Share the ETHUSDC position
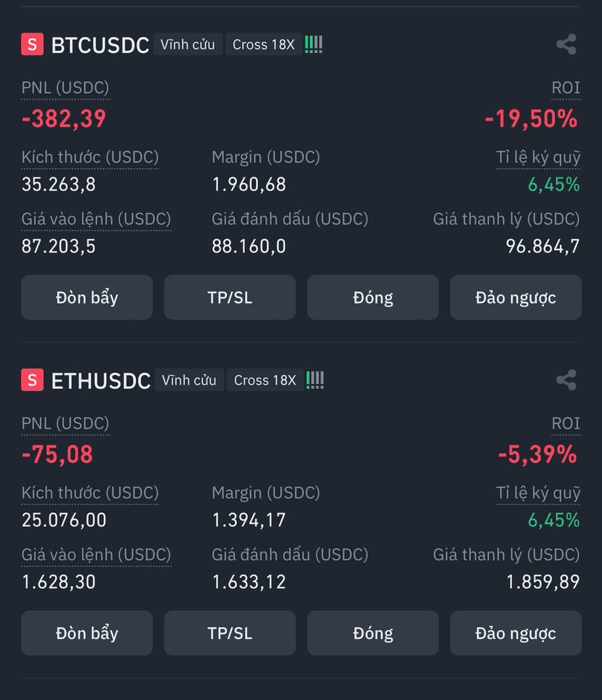 click(566, 380)
